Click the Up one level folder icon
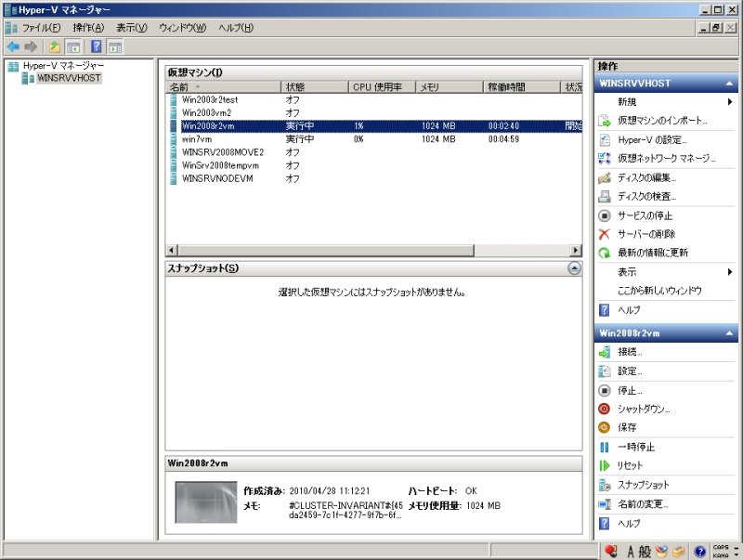 click(55, 46)
